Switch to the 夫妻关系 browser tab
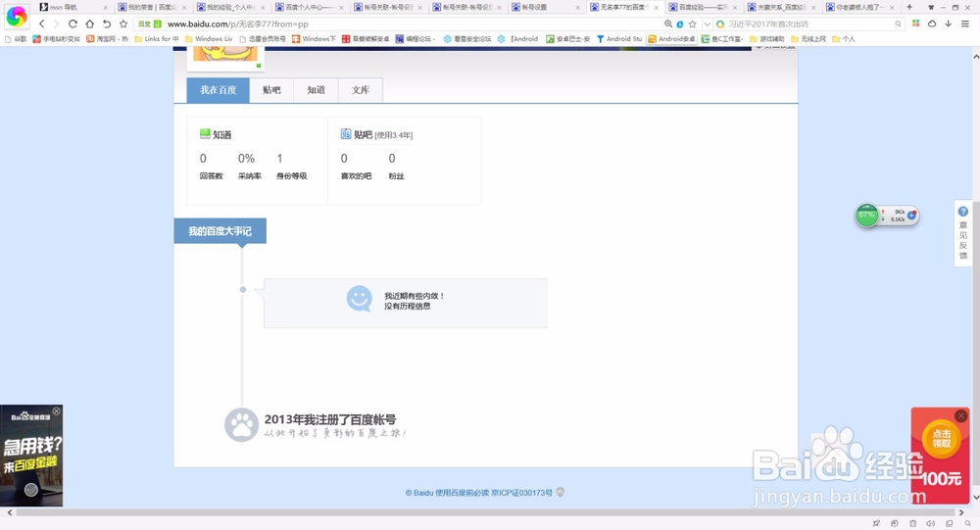Screen dimensions: 980x530 click(780, 8)
